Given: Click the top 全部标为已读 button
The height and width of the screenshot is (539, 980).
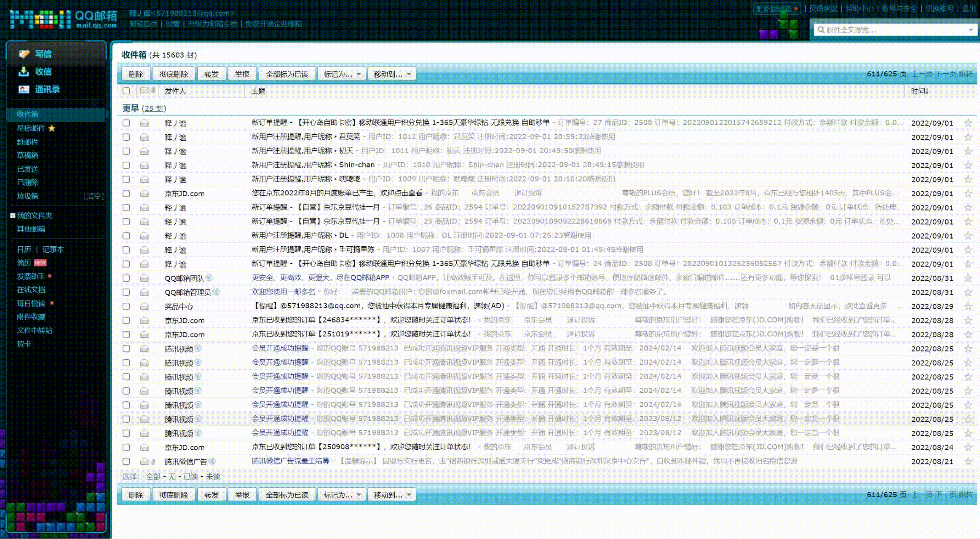Looking at the screenshot, I should (x=287, y=74).
